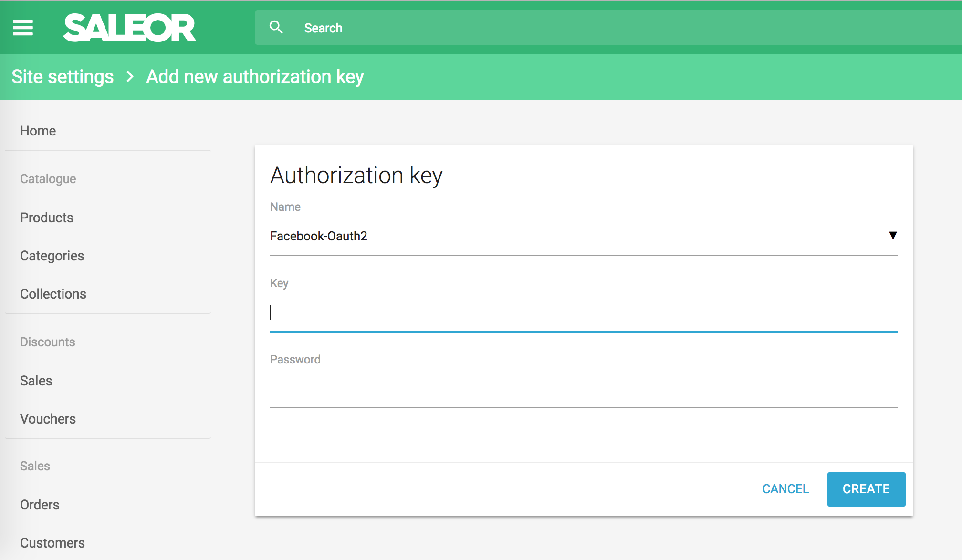Click the Discounts section heading

click(48, 342)
